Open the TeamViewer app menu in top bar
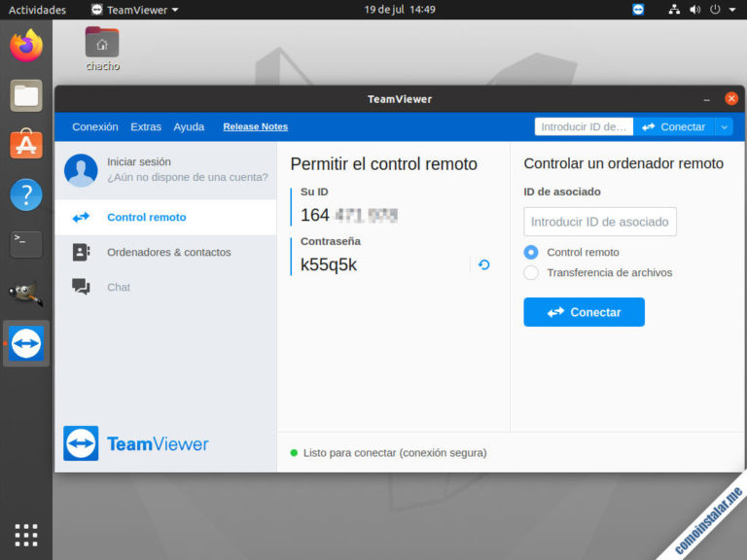747x560 pixels. pyautogui.click(x=135, y=10)
